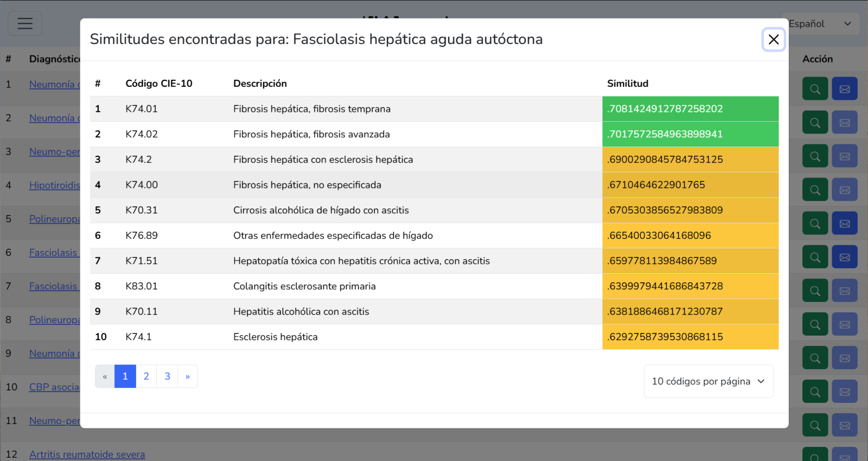Click mail icon in row 6
This screenshot has height=461, width=868.
[x=845, y=257]
